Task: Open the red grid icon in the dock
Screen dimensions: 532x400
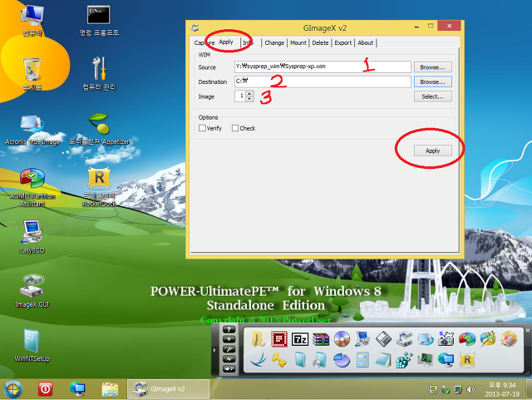Action: (279, 339)
